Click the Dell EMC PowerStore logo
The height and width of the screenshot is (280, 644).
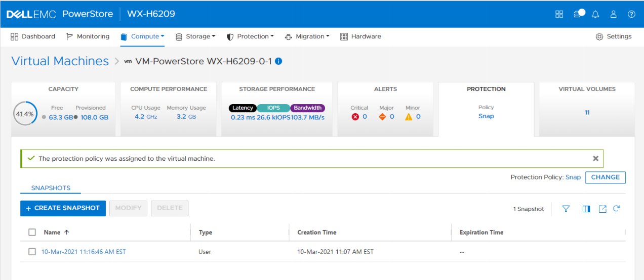click(60, 14)
